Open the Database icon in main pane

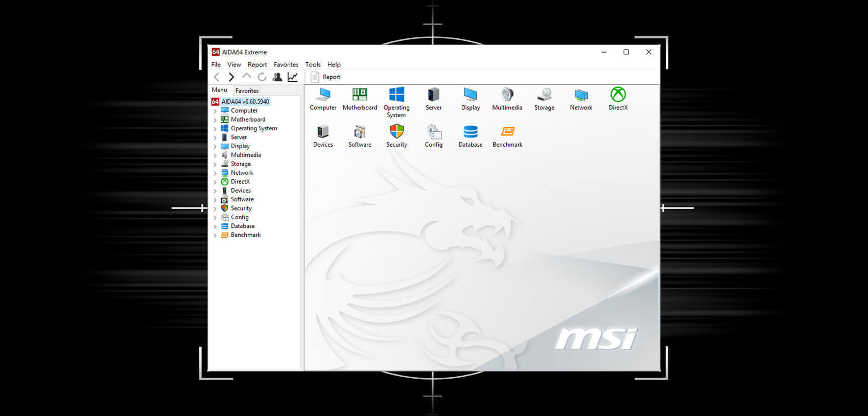tap(471, 132)
